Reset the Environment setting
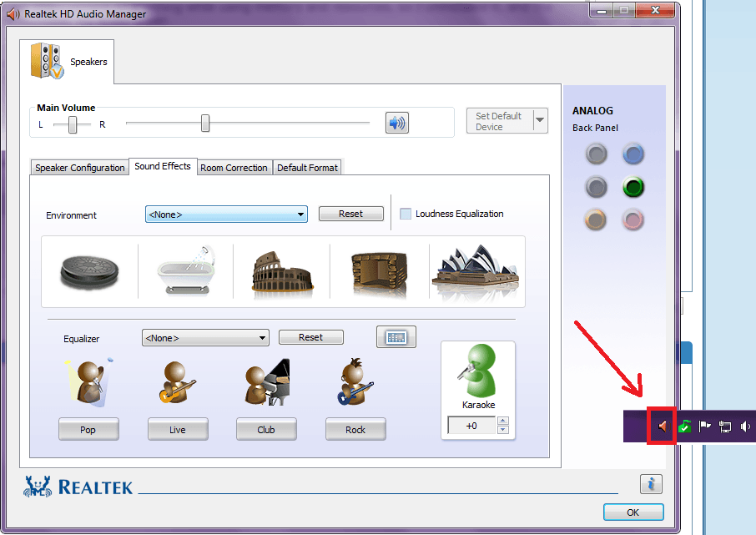The width and height of the screenshot is (756, 535). [x=351, y=214]
